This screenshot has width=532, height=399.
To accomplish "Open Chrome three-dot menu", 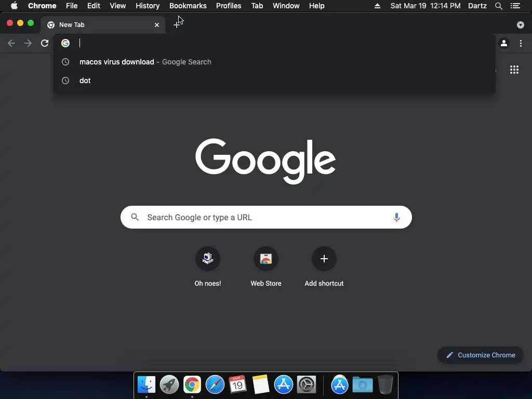I will tap(521, 43).
